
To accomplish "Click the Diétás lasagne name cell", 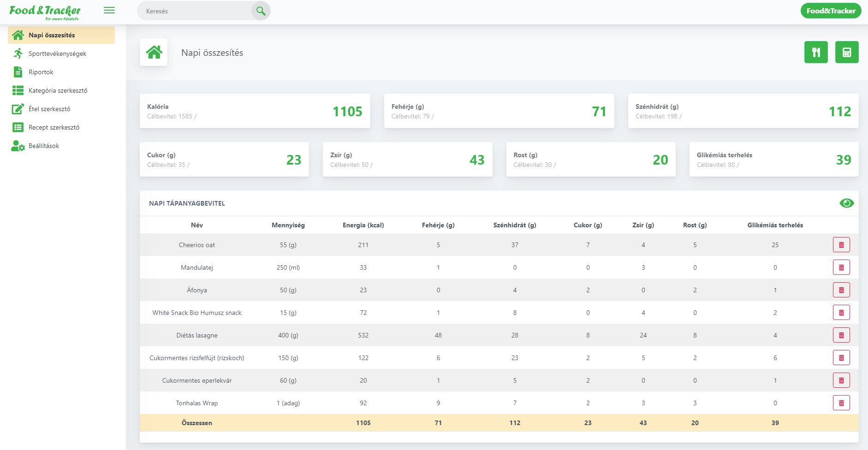I will tap(197, 335).
